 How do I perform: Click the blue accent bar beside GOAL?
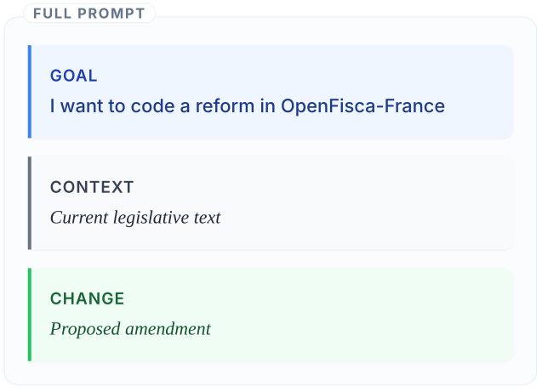(x=30, y=92)
